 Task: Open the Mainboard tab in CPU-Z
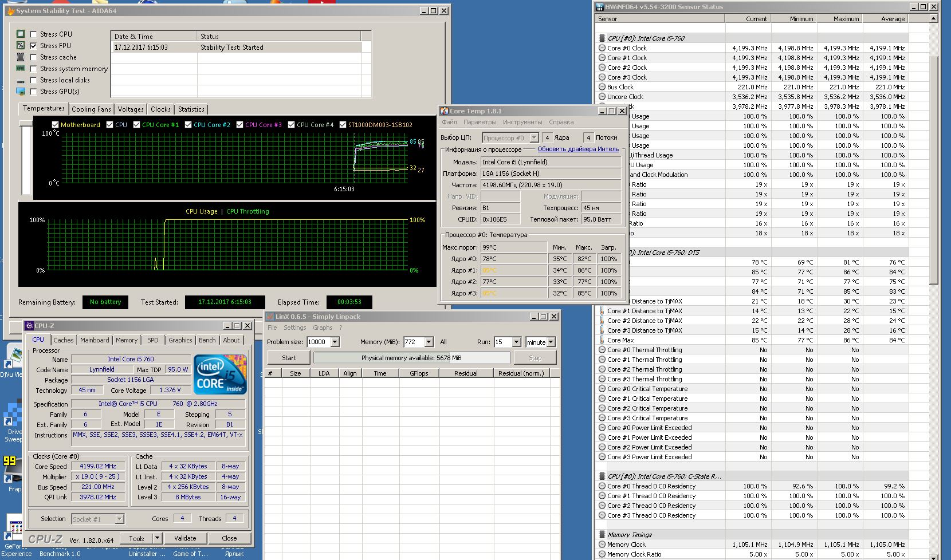point(95,340)
